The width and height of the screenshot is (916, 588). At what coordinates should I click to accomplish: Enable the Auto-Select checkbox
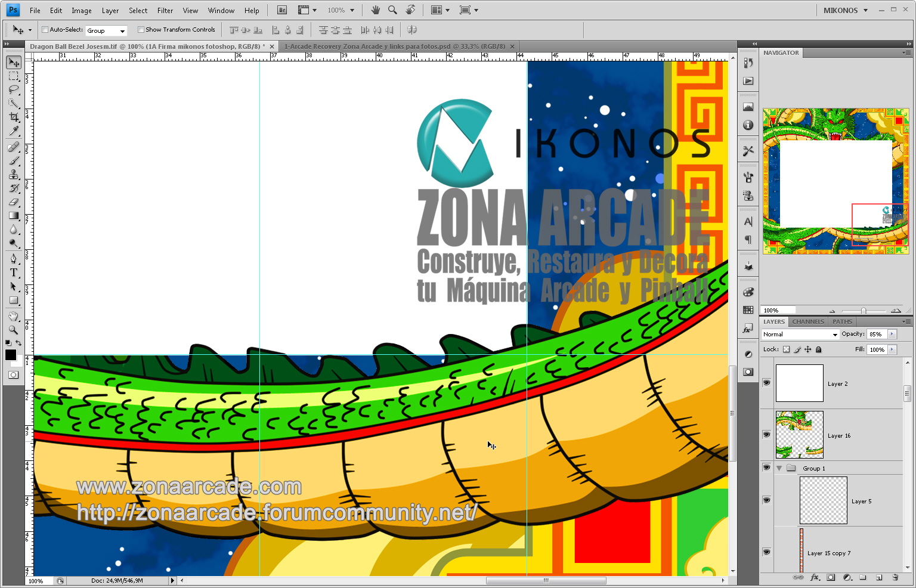click(x=45, y=29)
